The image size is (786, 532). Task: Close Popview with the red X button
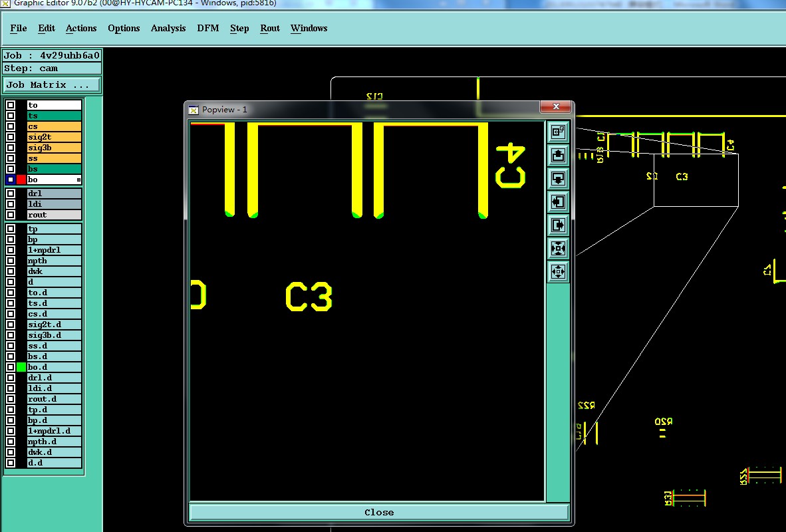pos(555,106)
